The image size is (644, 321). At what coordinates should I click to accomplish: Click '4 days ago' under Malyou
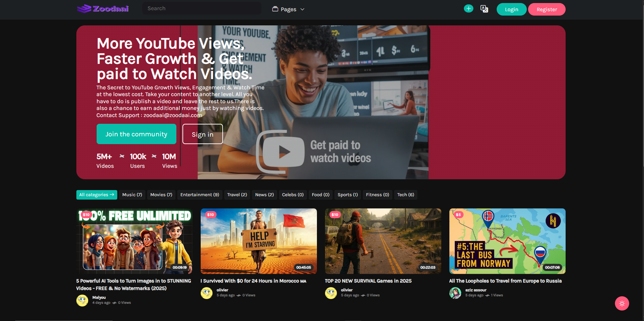click(101, 303)
